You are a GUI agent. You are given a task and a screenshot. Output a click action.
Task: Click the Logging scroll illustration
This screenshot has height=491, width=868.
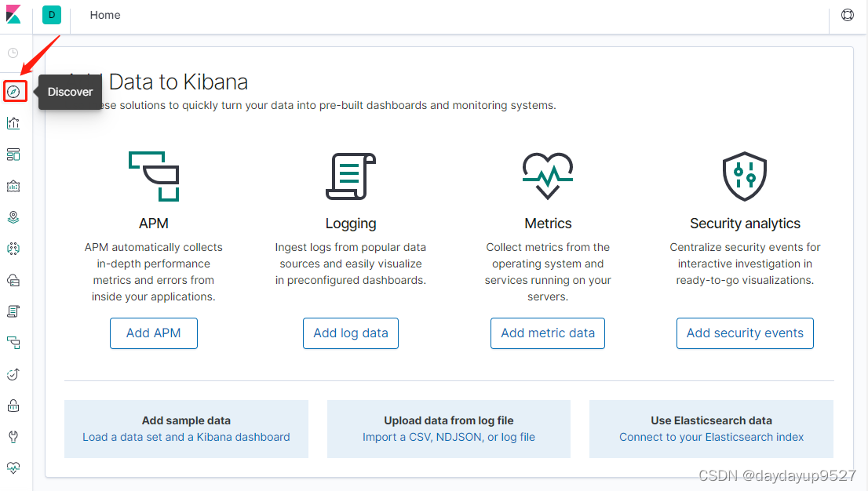tap(351, 176)
